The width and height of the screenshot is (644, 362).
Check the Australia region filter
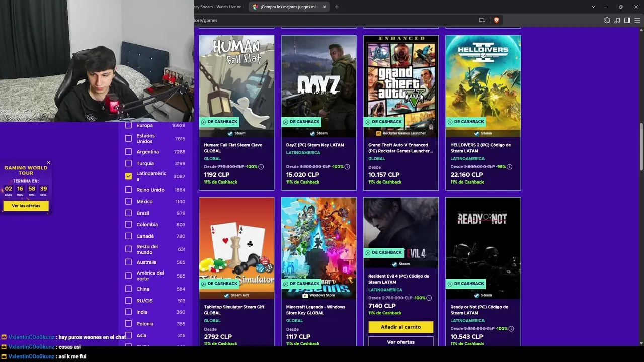pyautogui.click(x=128, y=262)
